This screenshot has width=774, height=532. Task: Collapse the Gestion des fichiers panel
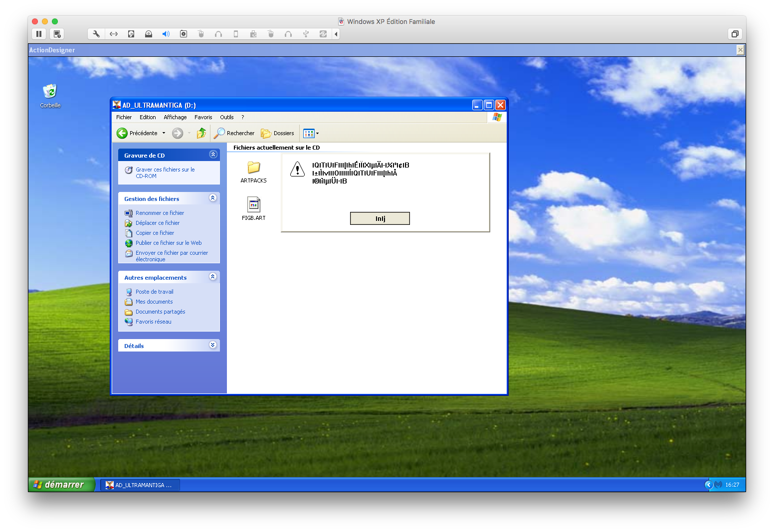[213, 198]
